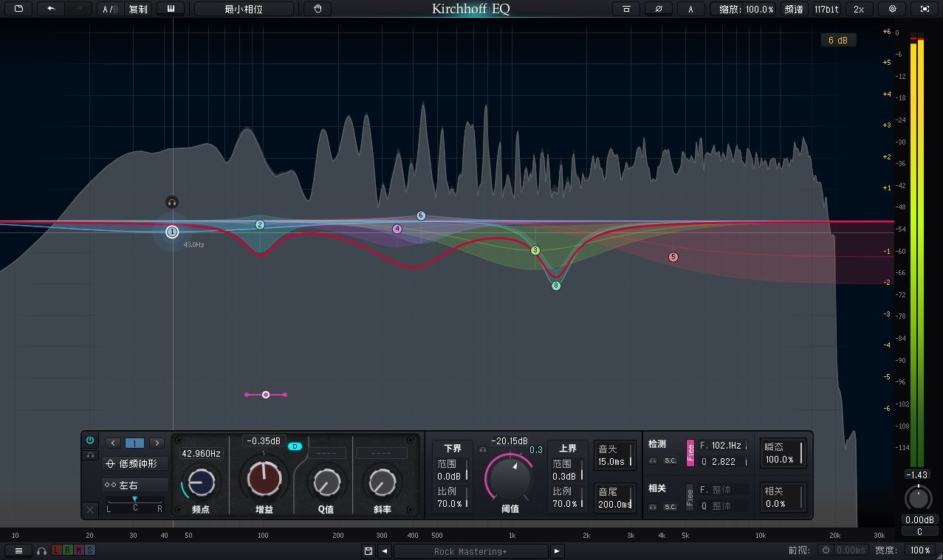943x560 pixels.
Task: Open the hamburger menu at bottom left
Action: pyautogui.click(x=18, y=550)
